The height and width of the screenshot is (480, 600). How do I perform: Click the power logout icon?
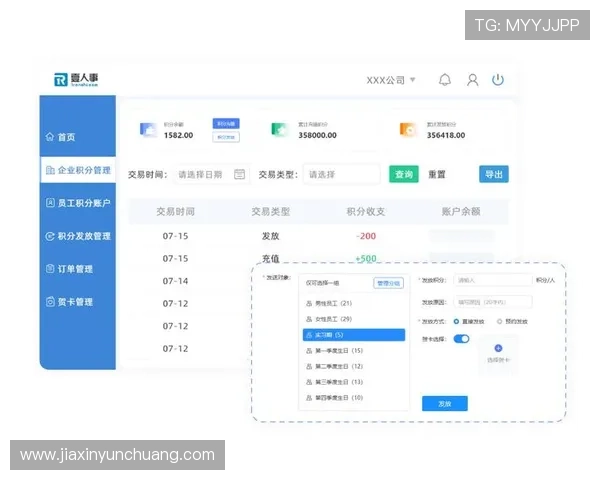pos(498,80)
